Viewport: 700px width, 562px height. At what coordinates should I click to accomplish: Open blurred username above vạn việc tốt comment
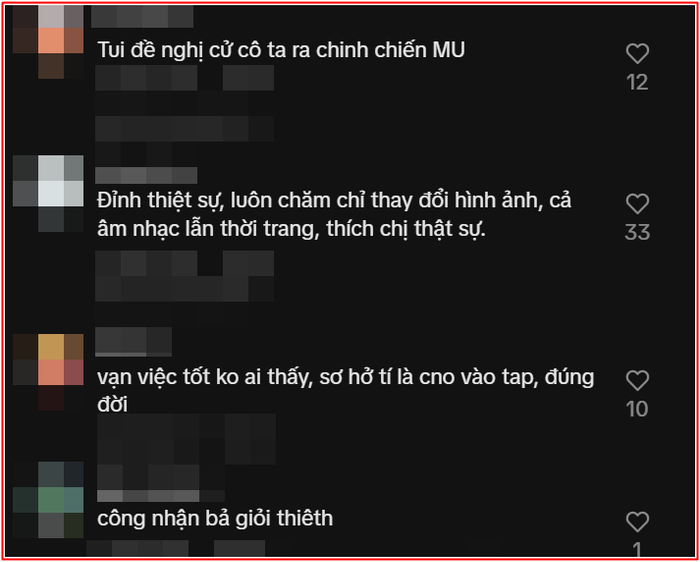pyautogui.click(x=133, y=342)
